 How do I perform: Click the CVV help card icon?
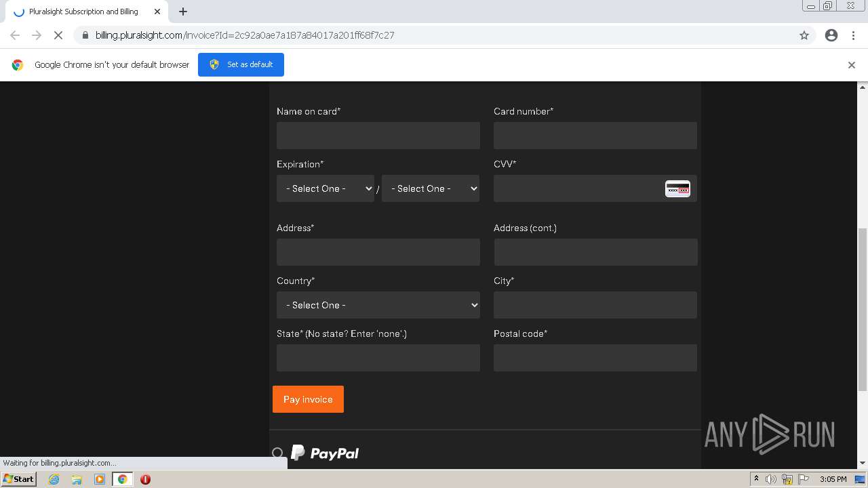coord(677,188)
